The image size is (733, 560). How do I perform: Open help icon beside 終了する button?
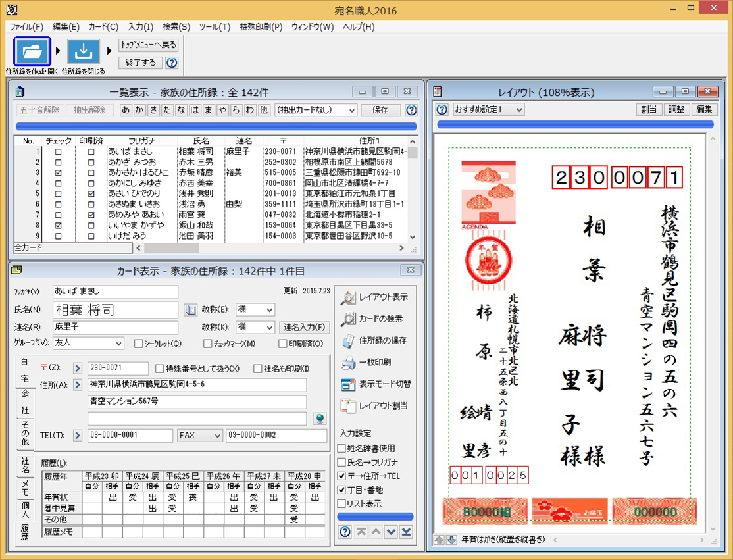point(172,63)
